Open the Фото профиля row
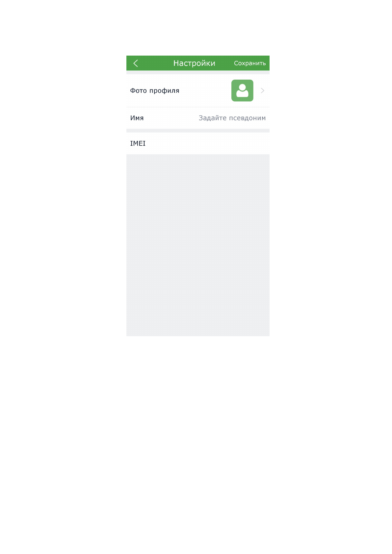 coord(198,90)
